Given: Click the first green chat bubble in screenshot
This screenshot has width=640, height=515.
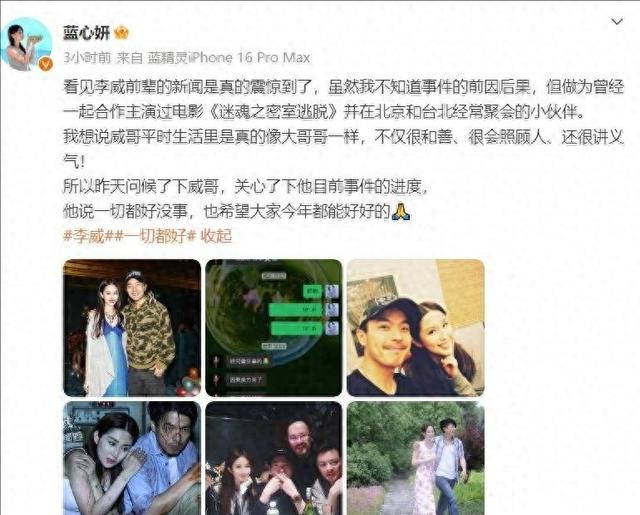Looking at the screenshot, I should (313, 291).
